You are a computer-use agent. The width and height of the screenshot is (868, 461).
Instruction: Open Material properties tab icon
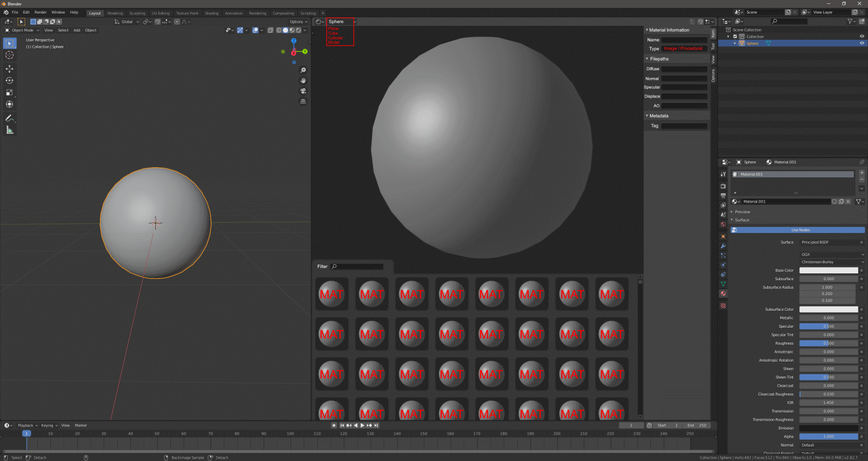coord(723,293)
